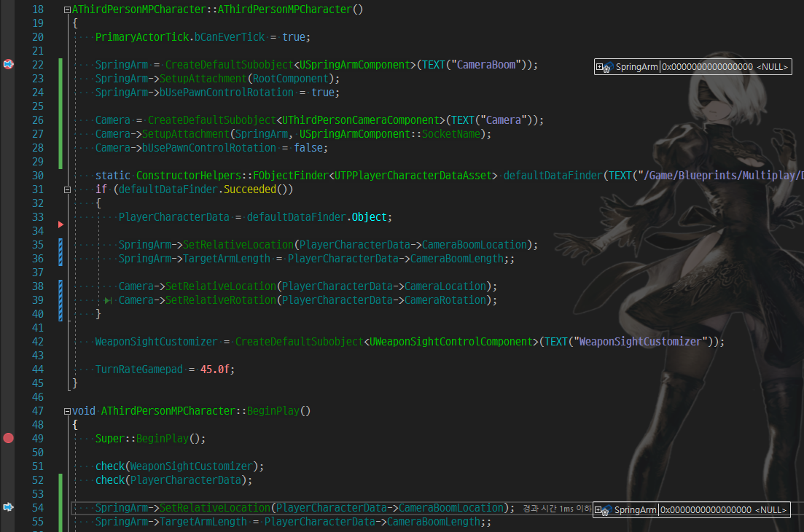Viewport: 804px width, 532px height.
Task: Click the blue step arrow next to line 54
Action: point(8,507)
